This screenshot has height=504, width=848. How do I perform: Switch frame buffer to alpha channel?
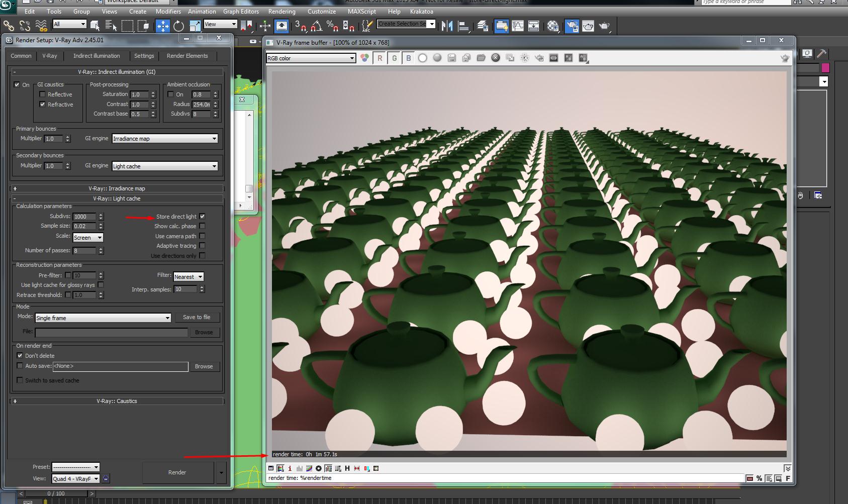coord(423,58)
